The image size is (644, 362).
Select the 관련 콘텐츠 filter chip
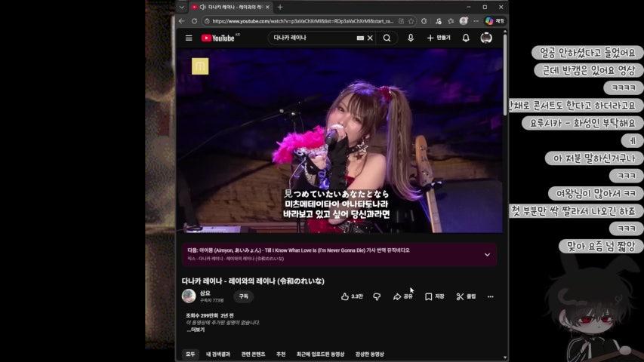[253, 354]
